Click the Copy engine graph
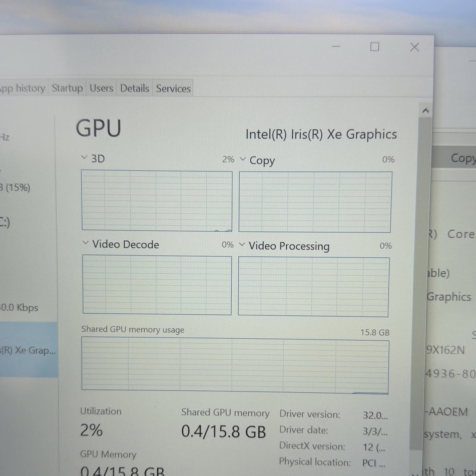476x476 pixels. point(315,202)
